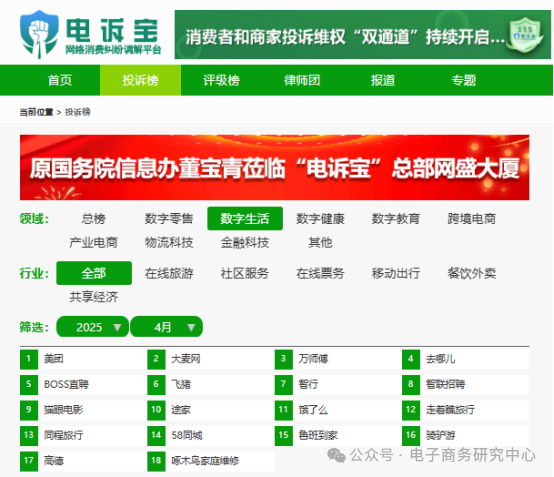Click the green 双通道 header banner

[363, 35]
